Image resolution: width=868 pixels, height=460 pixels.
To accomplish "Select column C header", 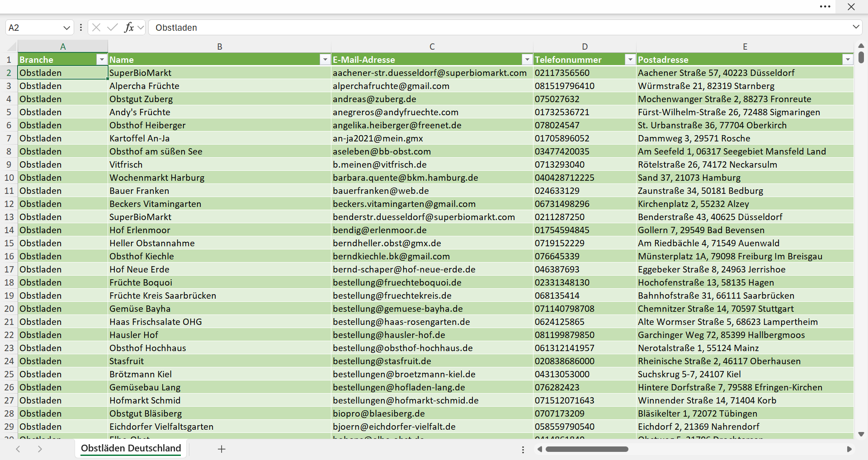I will tap(432, 46).
